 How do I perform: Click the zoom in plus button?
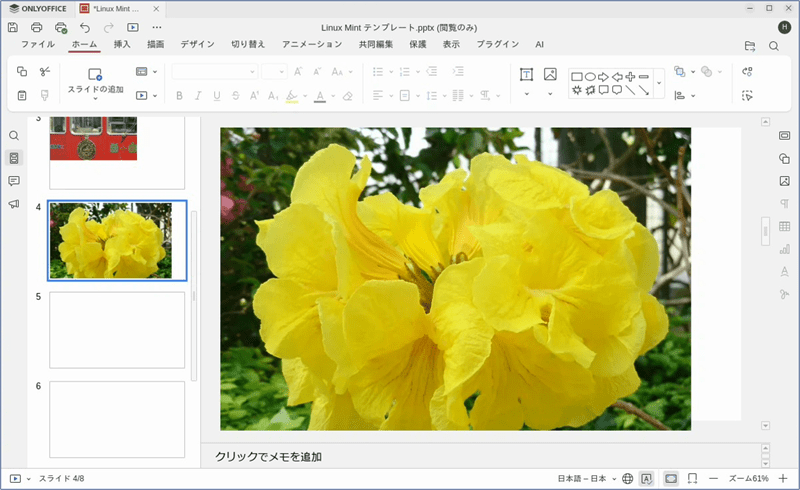(x=783, y=479)
